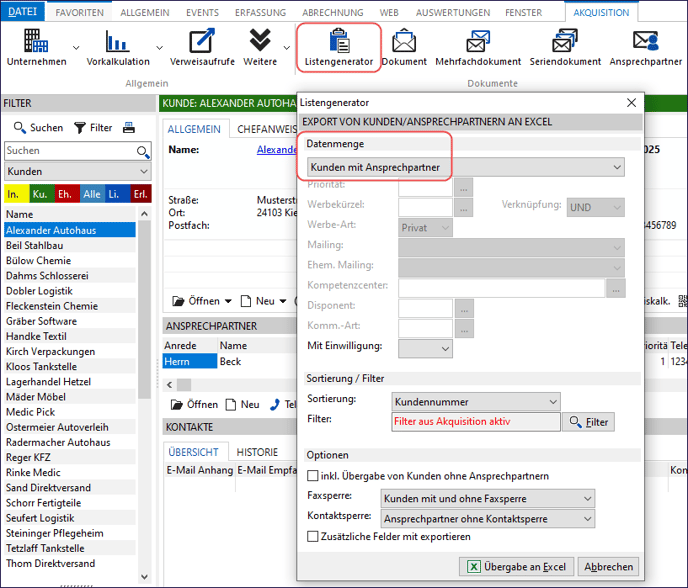The image size is (688, 588).
Task: Switch to the AUSWERTUNGEN ribbon tab
Action: click(x=453, y=13)
